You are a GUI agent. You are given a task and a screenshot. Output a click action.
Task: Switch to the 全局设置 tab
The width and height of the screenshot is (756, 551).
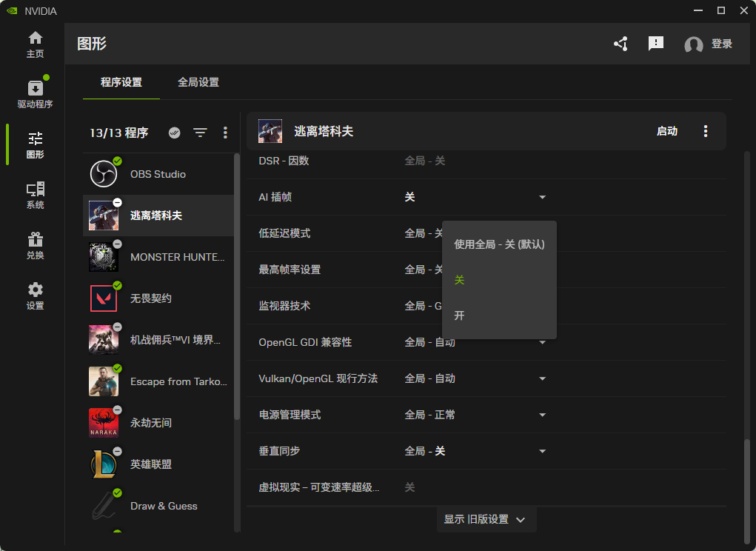[x=198, y=82]
